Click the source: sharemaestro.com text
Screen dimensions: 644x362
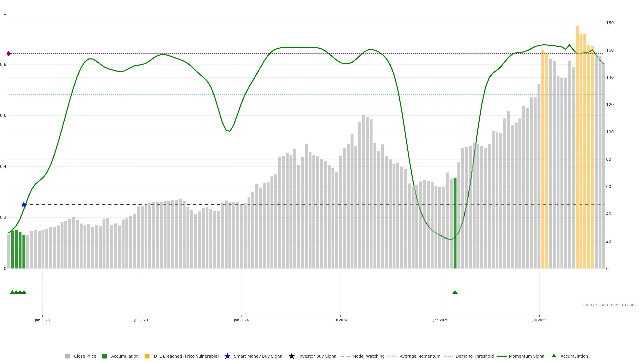609,305
